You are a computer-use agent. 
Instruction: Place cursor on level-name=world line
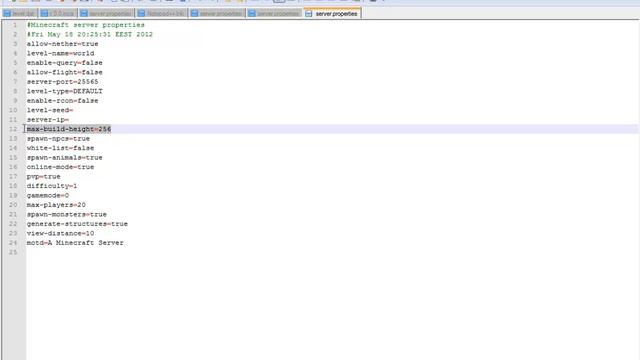pyautogui.click(x=60, y=53)
